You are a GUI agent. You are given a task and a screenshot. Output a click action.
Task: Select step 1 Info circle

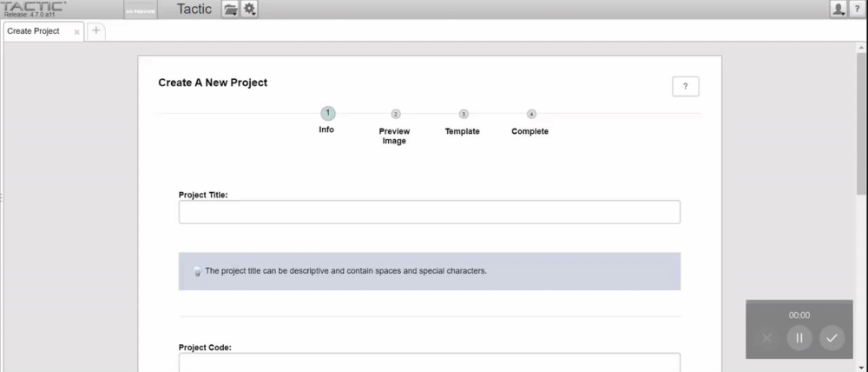pyautogui.click(x=328, y=114)
